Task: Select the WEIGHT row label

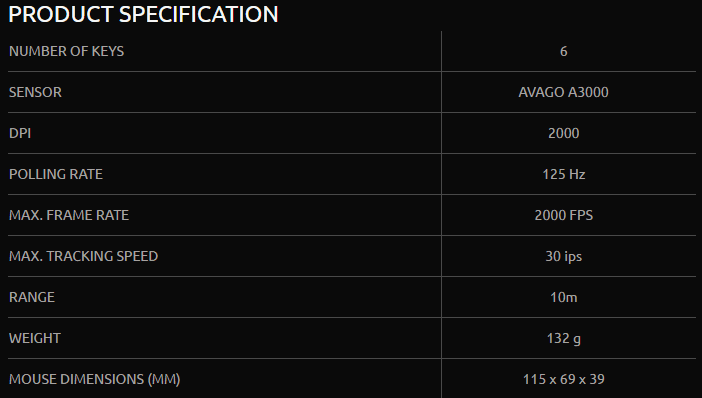Action: click(x=34, y=338)
